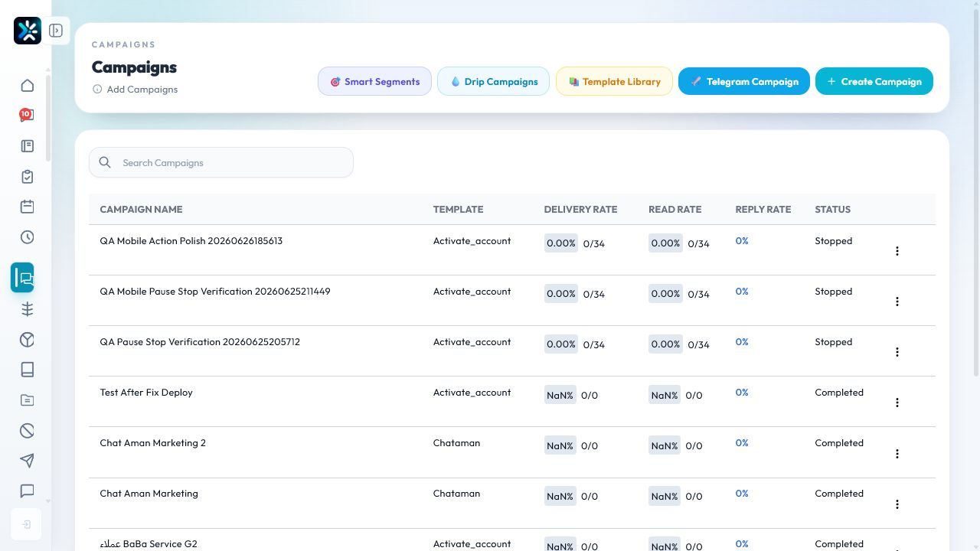Image resolution: width=980 pixels, height=551 pixels.
Task: Open the clipboard checklist sidebar icon
Action: (28, 177)
